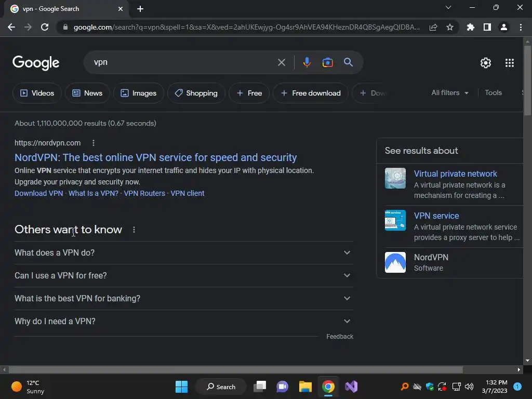Close the vpn Google Search tab
The height and width of the screenshot is (399, 532).
(x=121, y=9)
